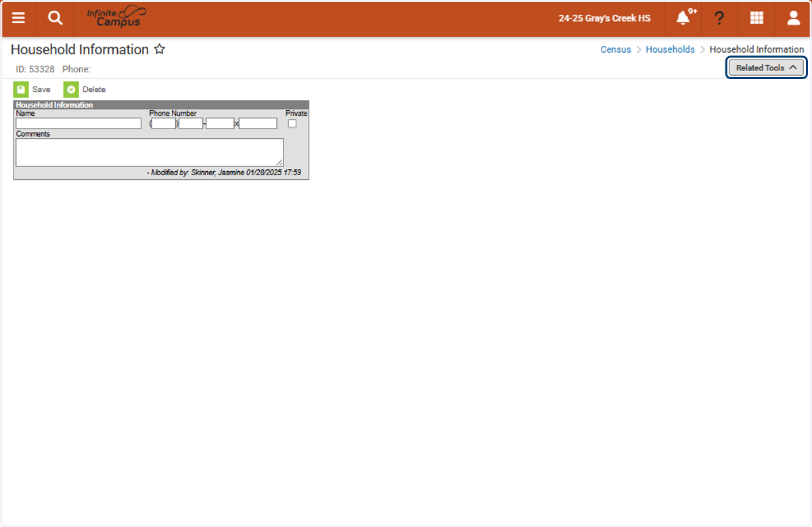
Task: Open the user account menu
Action: 793,18
